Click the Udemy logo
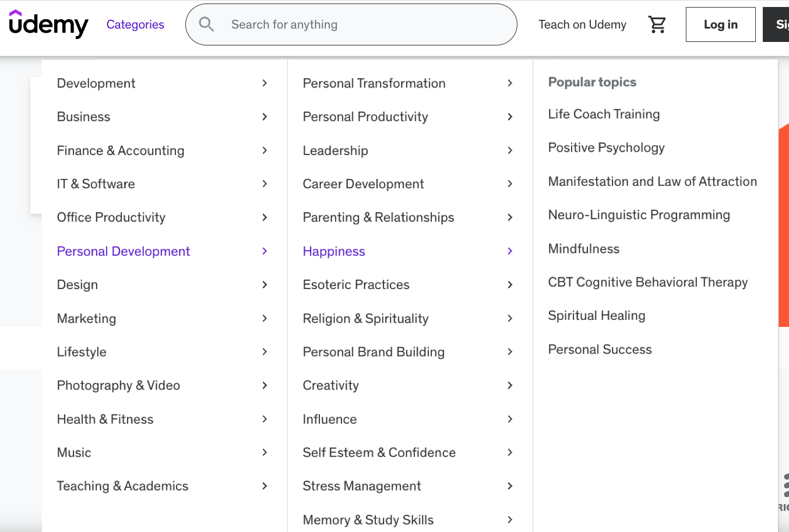789x532 pixels. [48, 24]
